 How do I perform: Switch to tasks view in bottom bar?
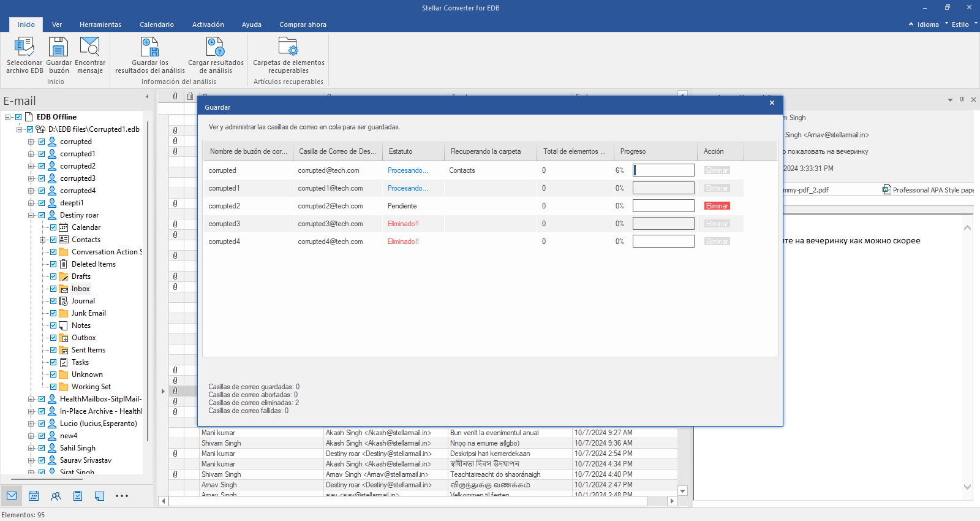point(78,496)
